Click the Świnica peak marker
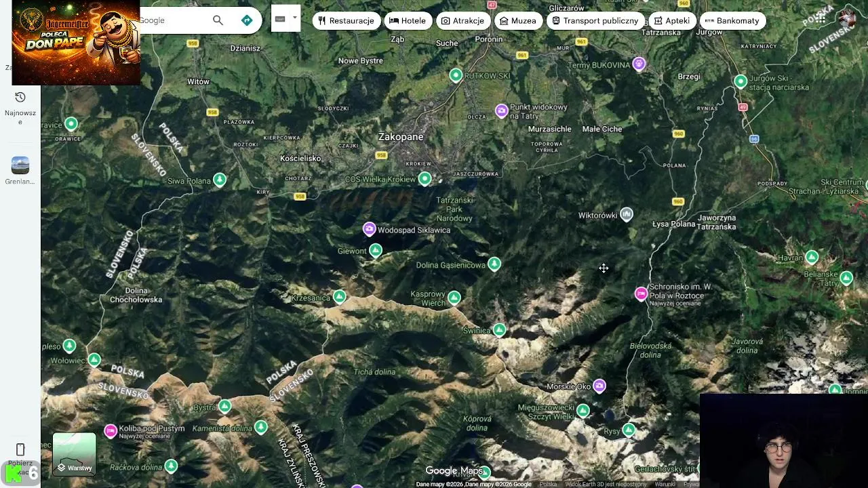 click(499, 329)
